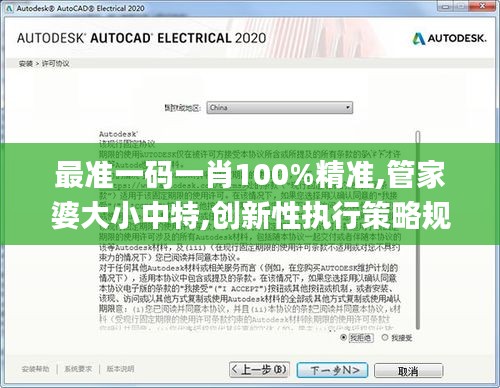500x388 pixels.
Task: Select the 我接受 (I accept) radio button
Action: tap(385, 337)
